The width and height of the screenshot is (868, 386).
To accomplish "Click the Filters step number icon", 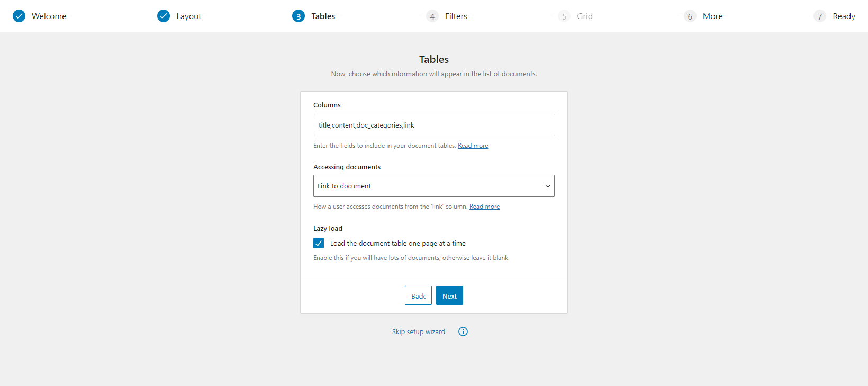I will click(432, 16).
